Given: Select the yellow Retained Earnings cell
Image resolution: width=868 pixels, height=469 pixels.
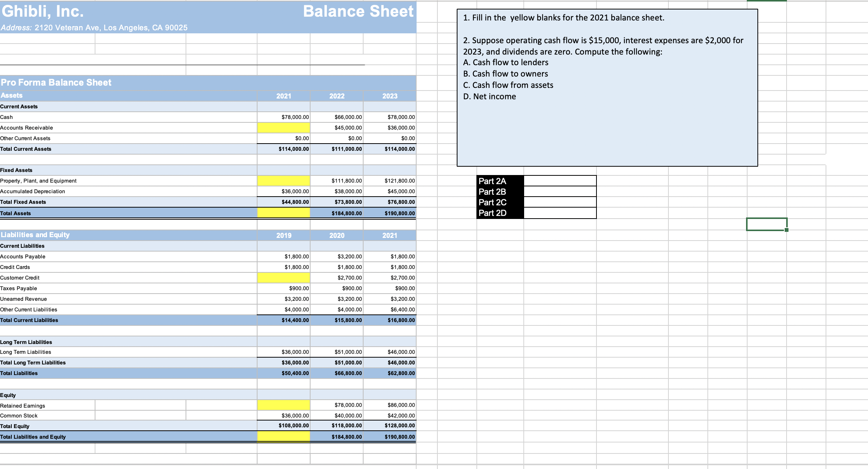Looking at the screenshot, I should click(284, 405).
